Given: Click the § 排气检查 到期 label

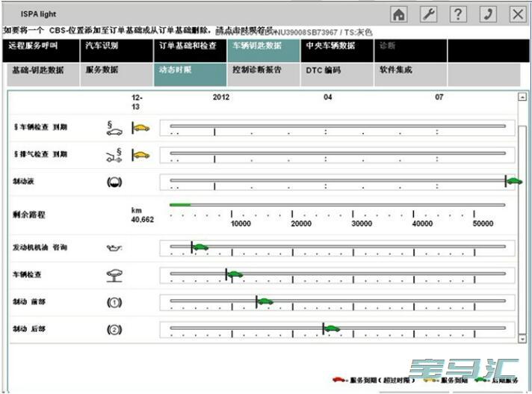Looking at the screenshot, I should [x=40, y=155].
